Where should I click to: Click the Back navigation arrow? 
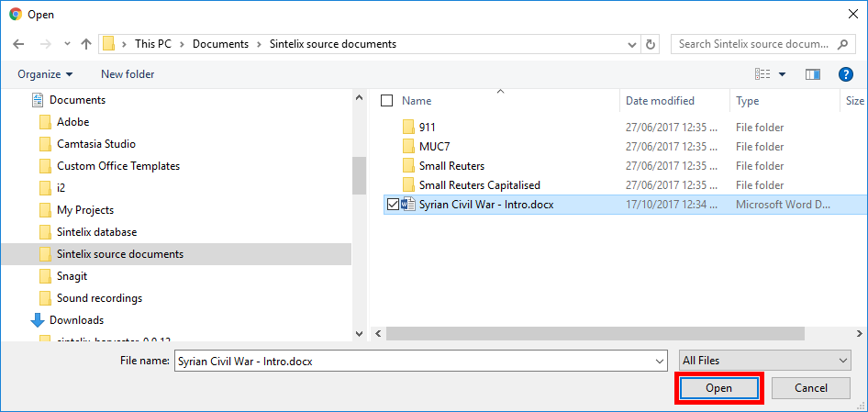click(18, 44)
